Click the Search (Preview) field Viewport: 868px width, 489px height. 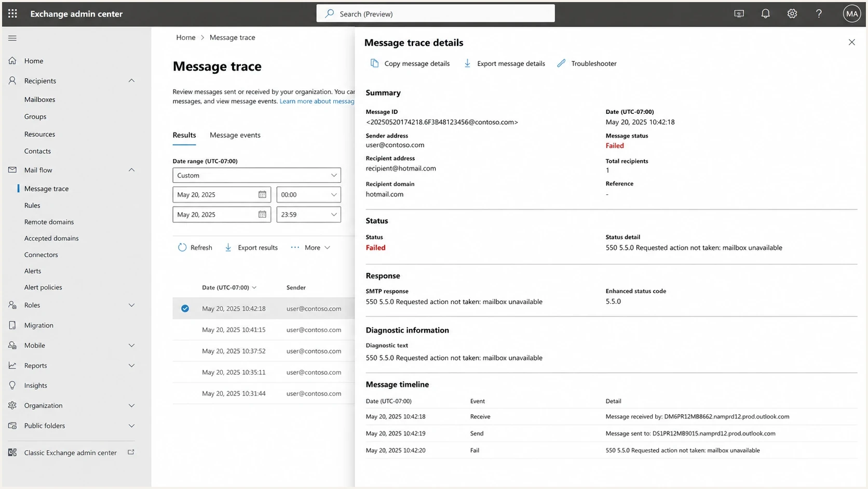(x=436, y=14)
